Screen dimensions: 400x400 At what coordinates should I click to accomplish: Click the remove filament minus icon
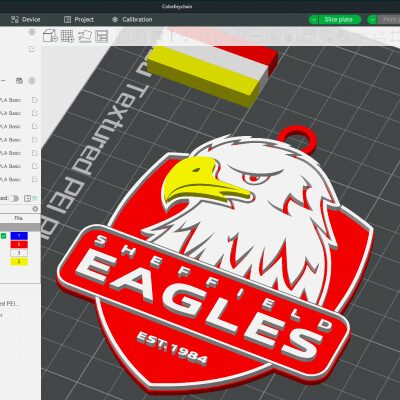tap(3, 81)
